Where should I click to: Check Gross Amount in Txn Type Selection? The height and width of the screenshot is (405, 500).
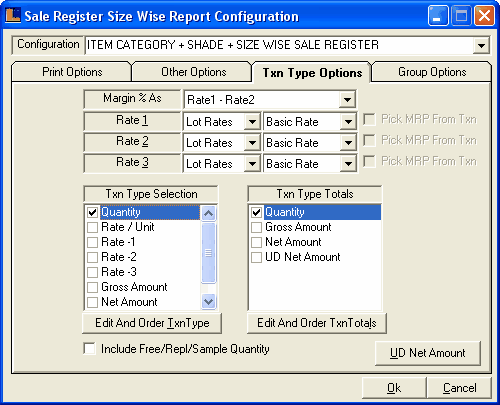92,288
